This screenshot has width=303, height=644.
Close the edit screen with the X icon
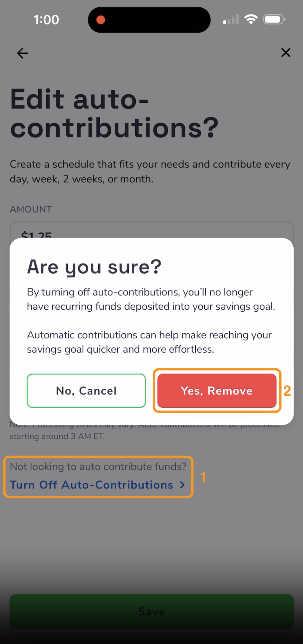point(286,52)
